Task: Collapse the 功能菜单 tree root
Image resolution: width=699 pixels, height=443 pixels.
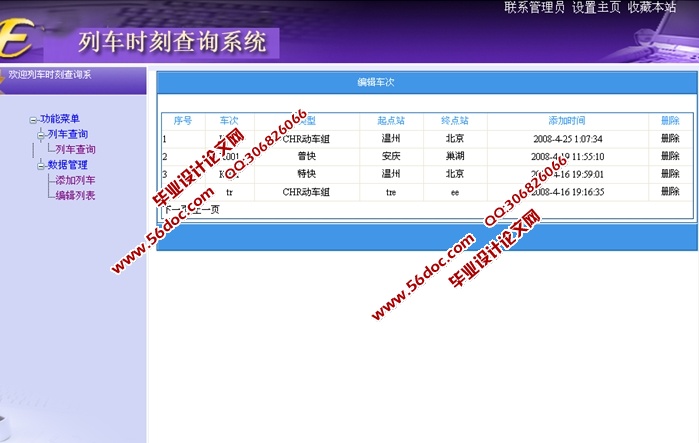Action: pyautogui.click(x=33, y=120)
